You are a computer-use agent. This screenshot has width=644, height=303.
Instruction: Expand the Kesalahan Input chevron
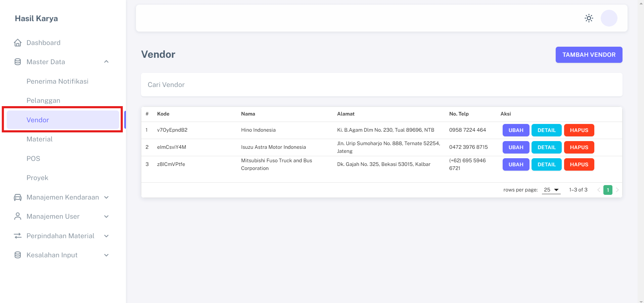click(x=106, y=255)
